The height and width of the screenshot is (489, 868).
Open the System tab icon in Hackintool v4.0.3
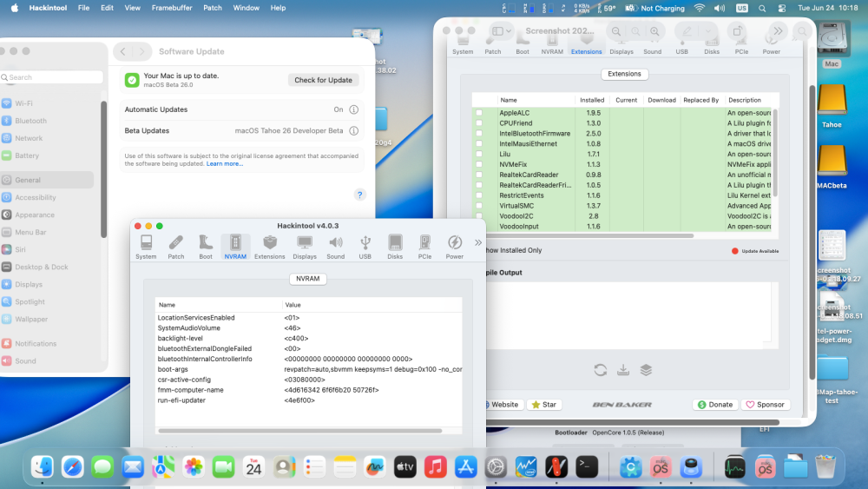click(146, 242)
